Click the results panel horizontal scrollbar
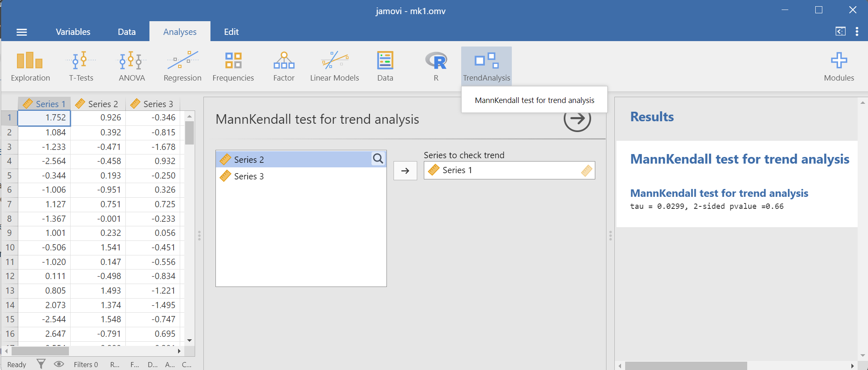Screen dimensions: 868x370 point(686,366)
